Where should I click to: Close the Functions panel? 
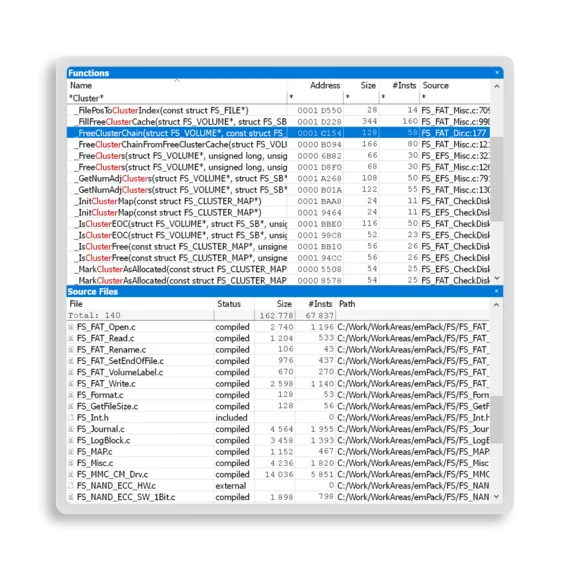[497, 72]
